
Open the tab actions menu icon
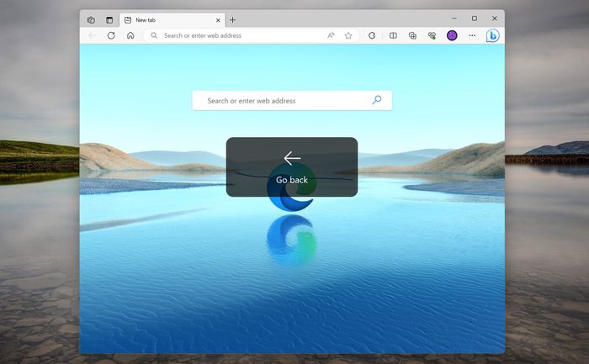click(x=109, y=20)
